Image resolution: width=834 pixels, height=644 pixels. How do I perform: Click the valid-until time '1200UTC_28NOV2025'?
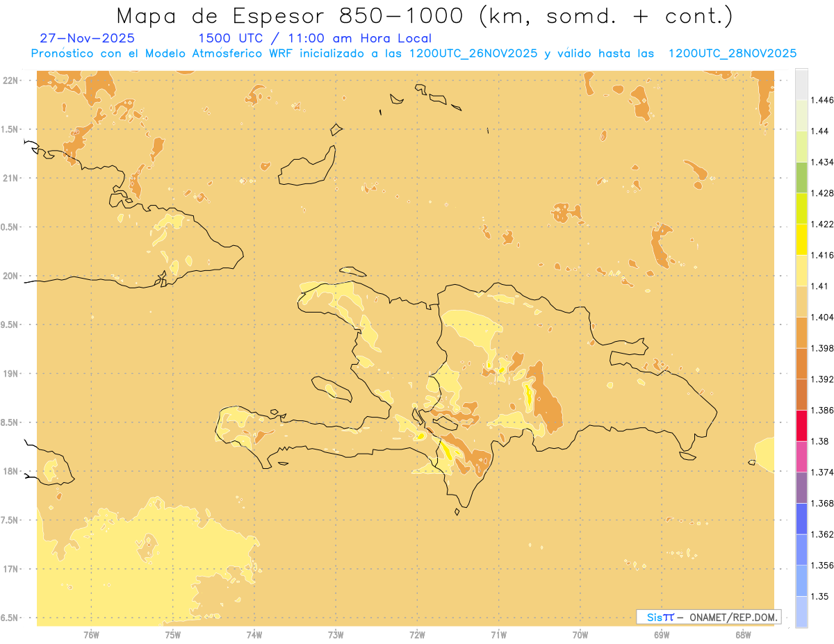tap(733, 53)
